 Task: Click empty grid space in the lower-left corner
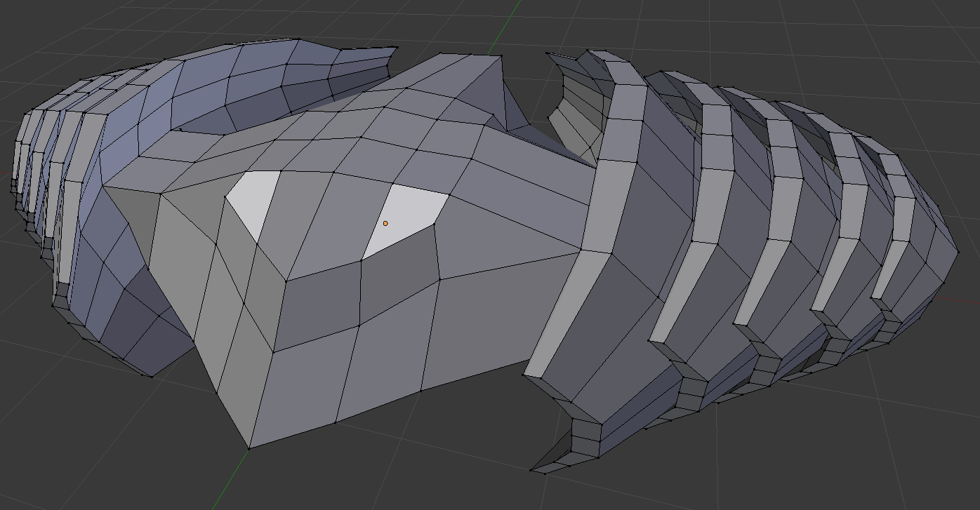click(70, 456)
